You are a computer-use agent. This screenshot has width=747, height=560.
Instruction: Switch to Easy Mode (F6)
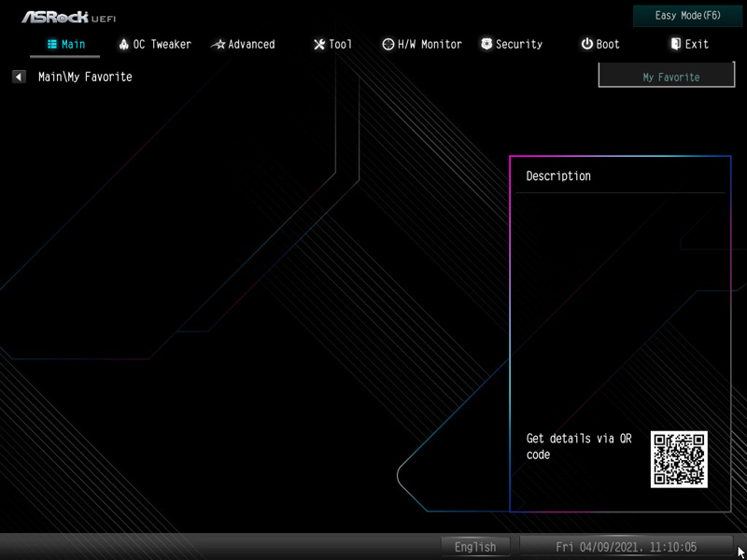coord(687,16)
